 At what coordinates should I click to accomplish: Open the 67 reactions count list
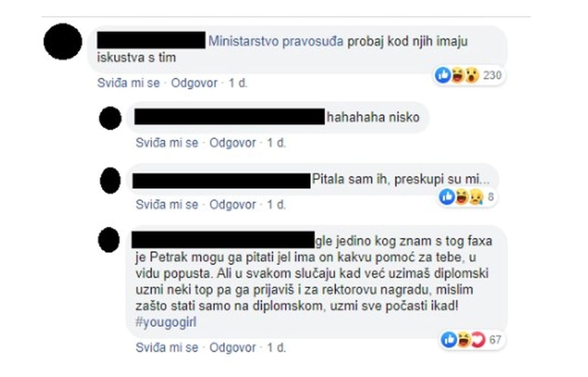click(495, 339)
